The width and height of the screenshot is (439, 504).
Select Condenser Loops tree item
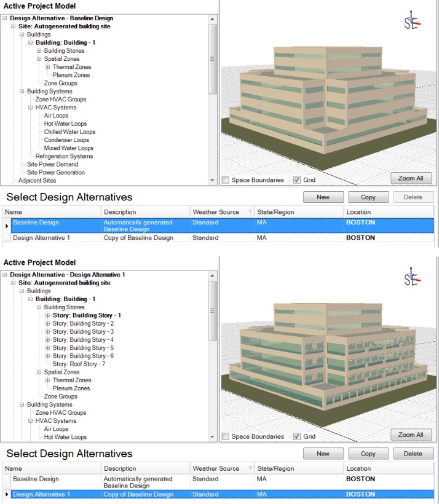66,140
